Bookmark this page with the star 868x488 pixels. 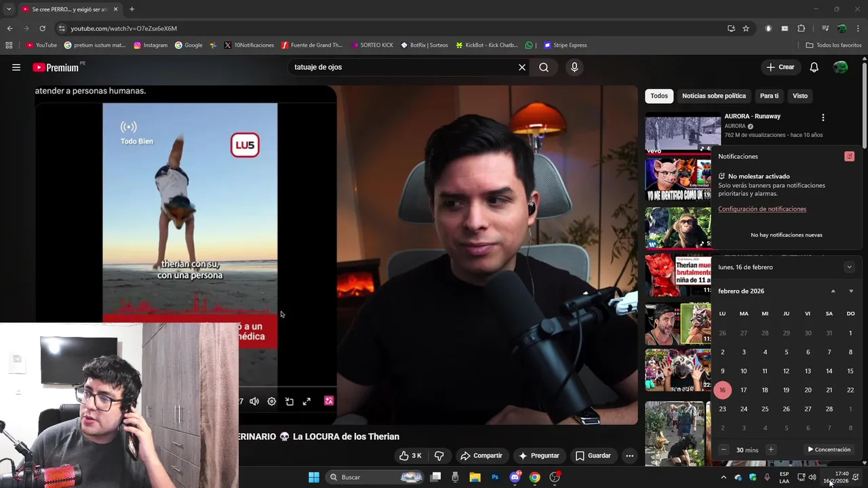click(x=746, y=28)
